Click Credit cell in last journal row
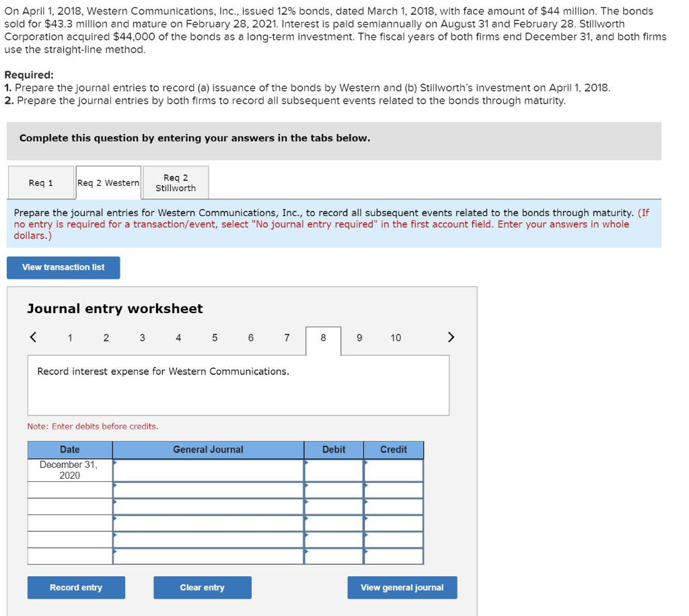Screen dimensions: 689x616 coord(394,556)
